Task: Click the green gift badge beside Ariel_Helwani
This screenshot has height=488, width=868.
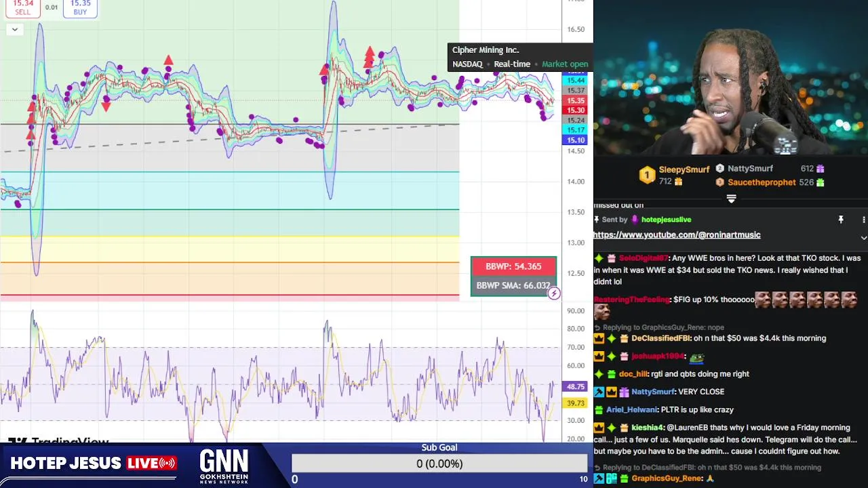Action: (x=599, y=410)
